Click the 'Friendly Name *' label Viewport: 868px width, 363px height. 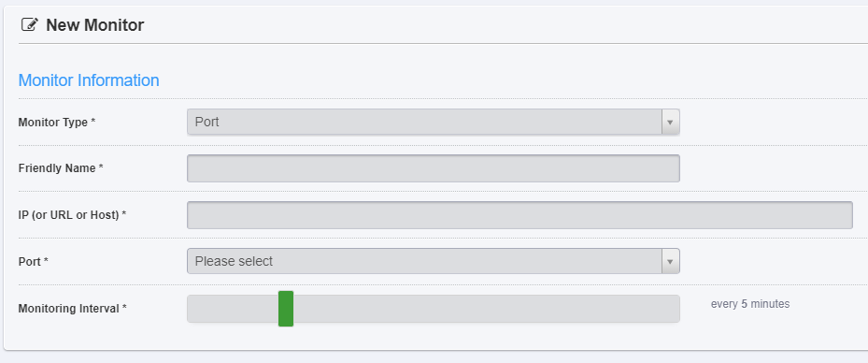tap(61, 167)
